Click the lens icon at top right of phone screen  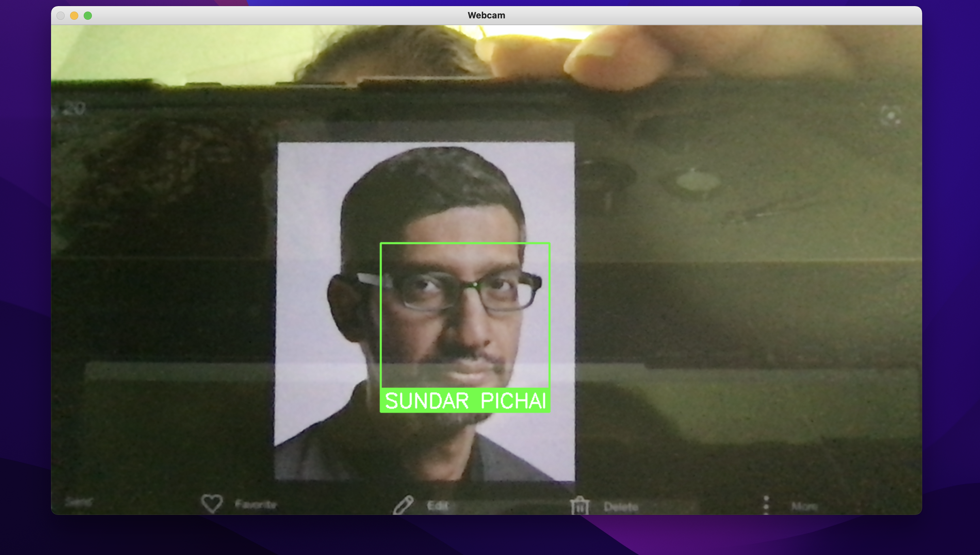[891, 115]
